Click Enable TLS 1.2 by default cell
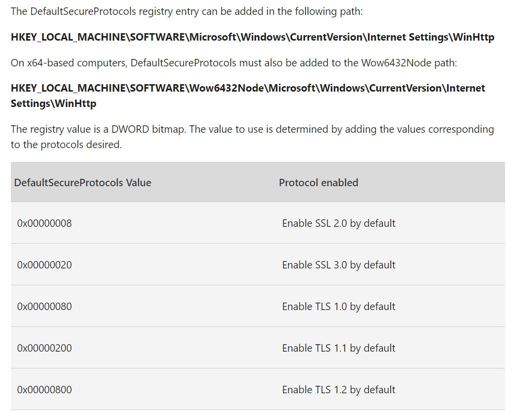The width and height of the screenshot is (514, 420). [339, 390]
